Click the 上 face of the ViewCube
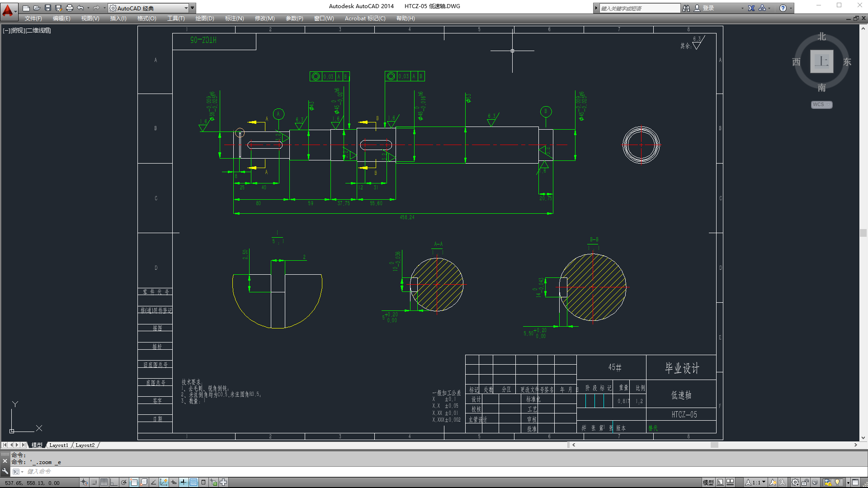Screen dimensions: 868x488 tap(821, 61)
